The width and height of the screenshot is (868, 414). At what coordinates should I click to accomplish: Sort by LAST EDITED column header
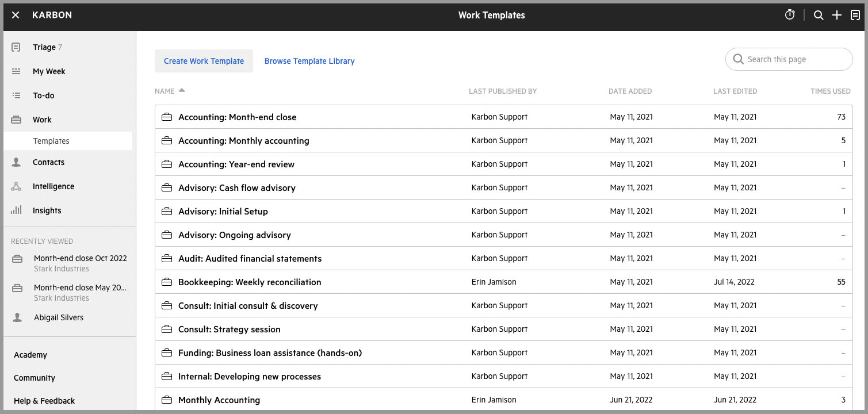[x=735, y=91]
